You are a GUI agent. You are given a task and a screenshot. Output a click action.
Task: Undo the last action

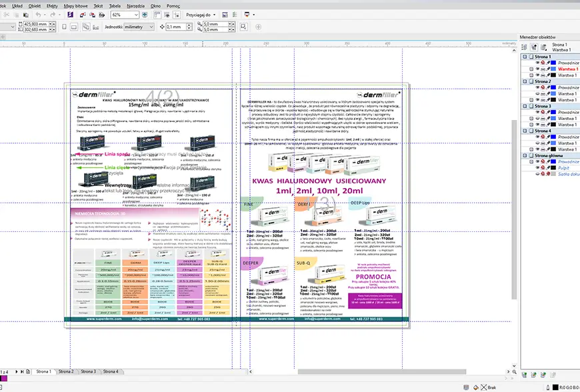[x=38, y=15]
